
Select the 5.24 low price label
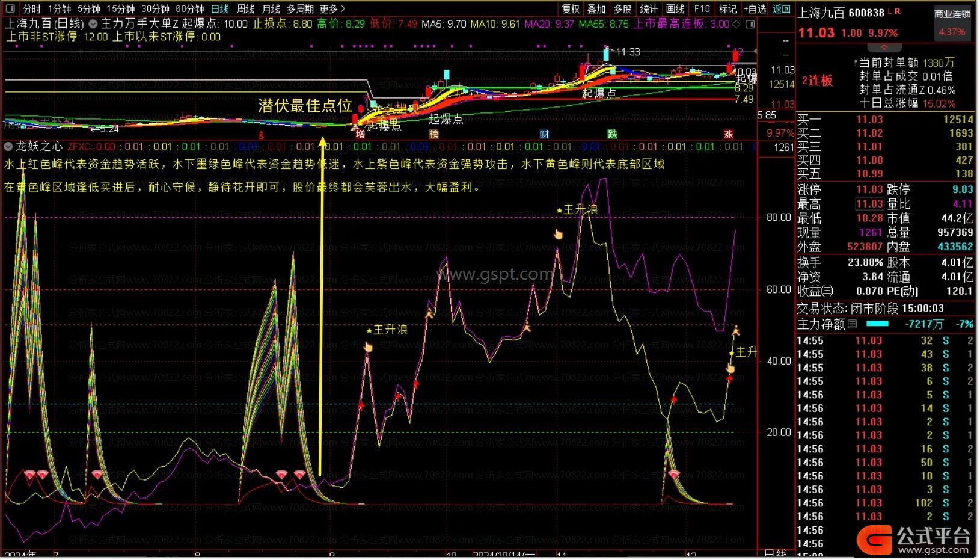[x=109, y=128]
